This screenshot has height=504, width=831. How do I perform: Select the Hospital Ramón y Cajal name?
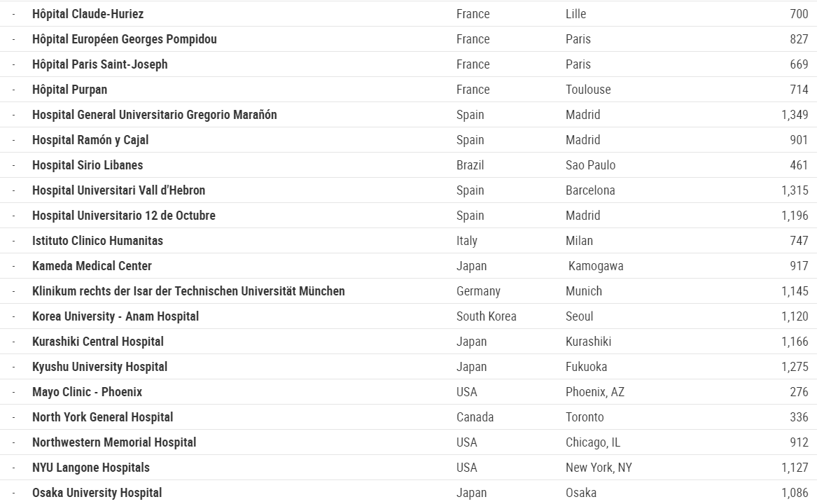[x=90, y=140]
